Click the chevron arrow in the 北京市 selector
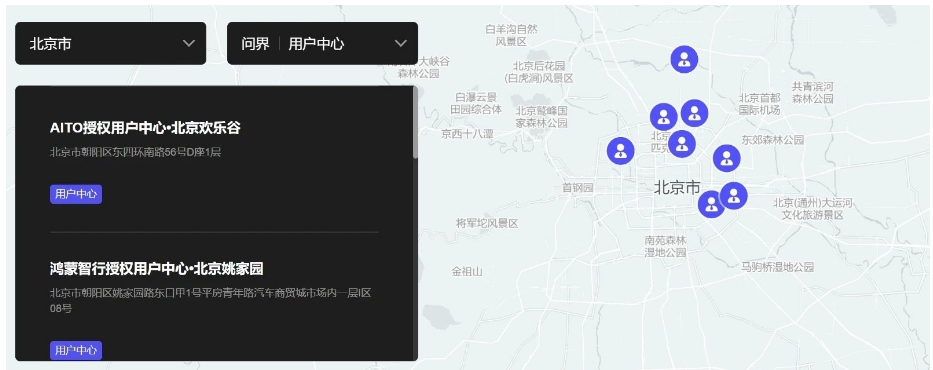The width and height of the screenshot is (933, 370). tap(189, 43)
